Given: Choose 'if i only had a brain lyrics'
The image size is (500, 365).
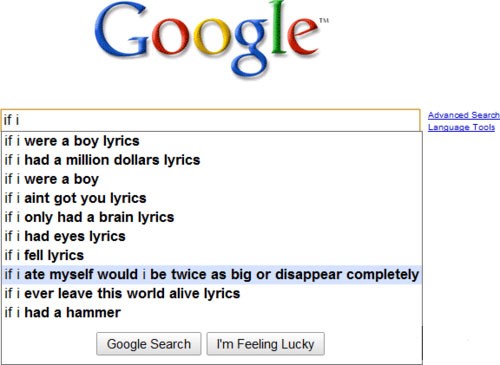Looking at the screenshot, I should (x=212, y=217).
